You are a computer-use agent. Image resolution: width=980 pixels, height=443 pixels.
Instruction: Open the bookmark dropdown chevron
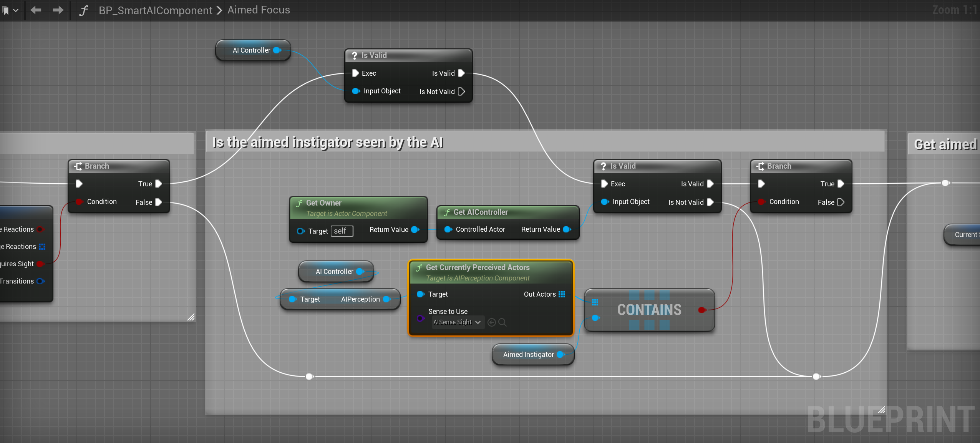tap(16, 10)
